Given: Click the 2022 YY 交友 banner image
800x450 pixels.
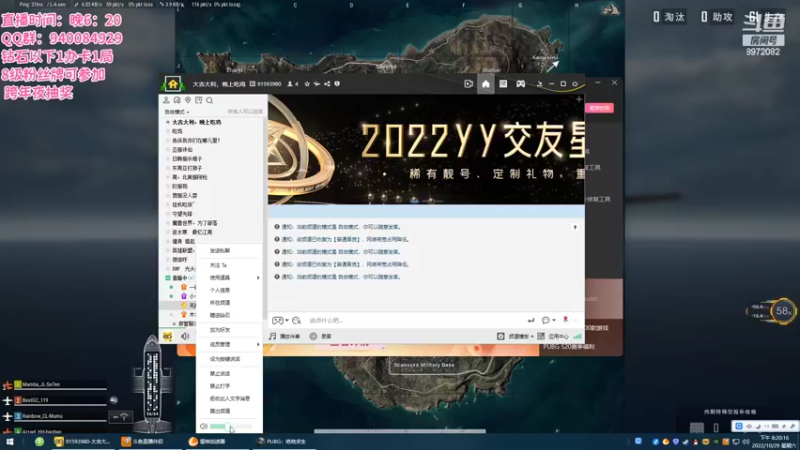Looking at the screenshot, I should point(427,150).
